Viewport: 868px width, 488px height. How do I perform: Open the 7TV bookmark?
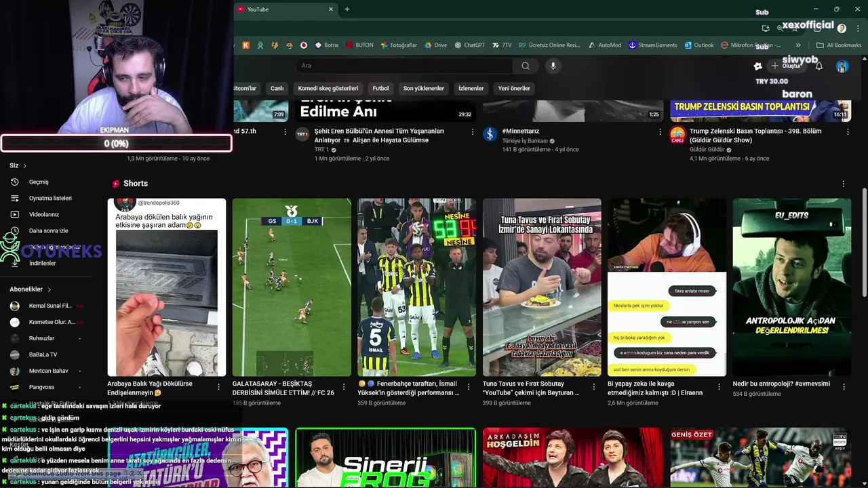[502, 45]
